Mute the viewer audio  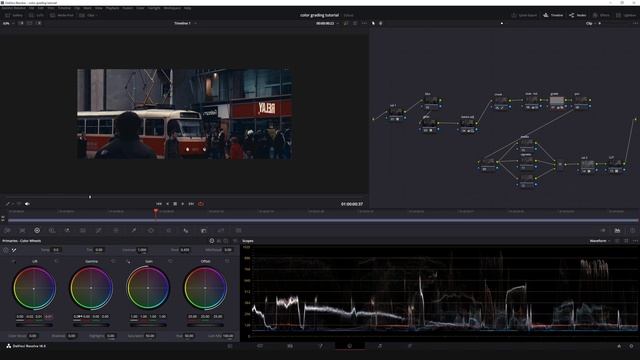click(x=27, y=204)
